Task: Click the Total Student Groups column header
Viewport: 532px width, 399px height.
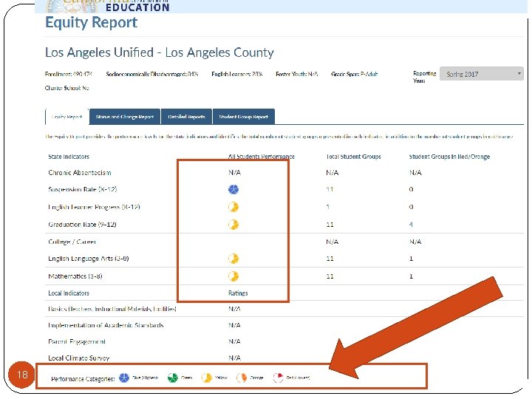Action: [353, 157]
